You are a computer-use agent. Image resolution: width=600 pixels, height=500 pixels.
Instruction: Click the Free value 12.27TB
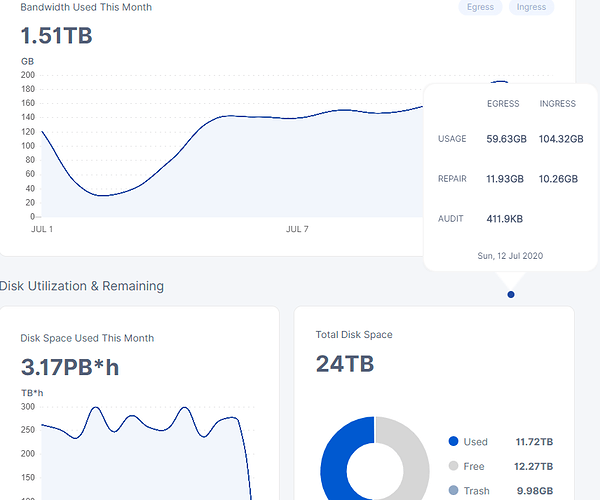(x=533, y=466)
